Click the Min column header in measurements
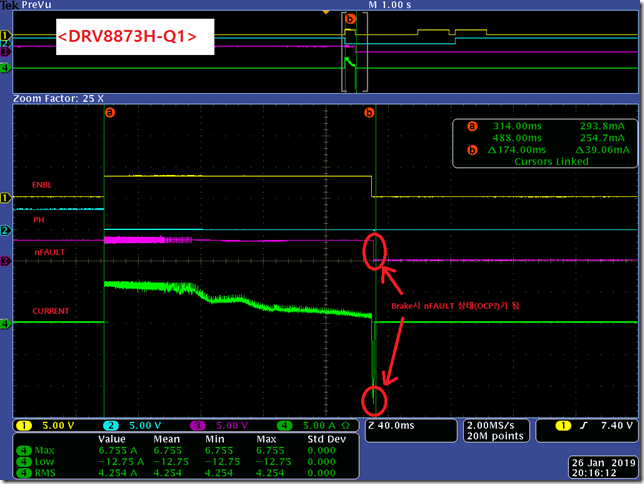 214,439
